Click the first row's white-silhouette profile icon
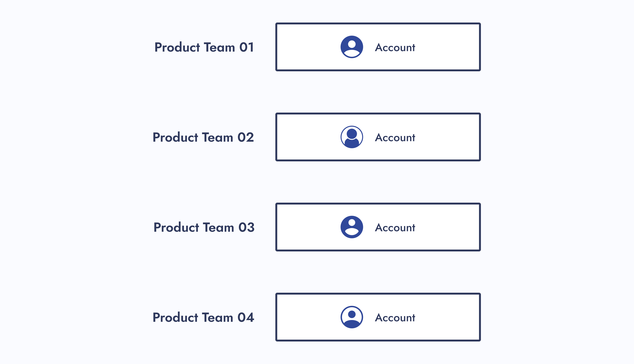 pyautogui.click(x=352, y=47)
